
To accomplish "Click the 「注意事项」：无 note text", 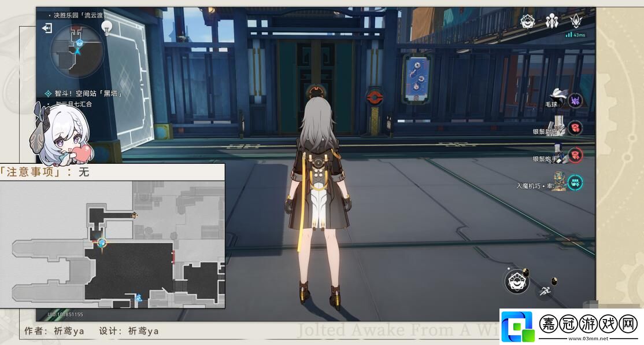I will tap(45, 171).
